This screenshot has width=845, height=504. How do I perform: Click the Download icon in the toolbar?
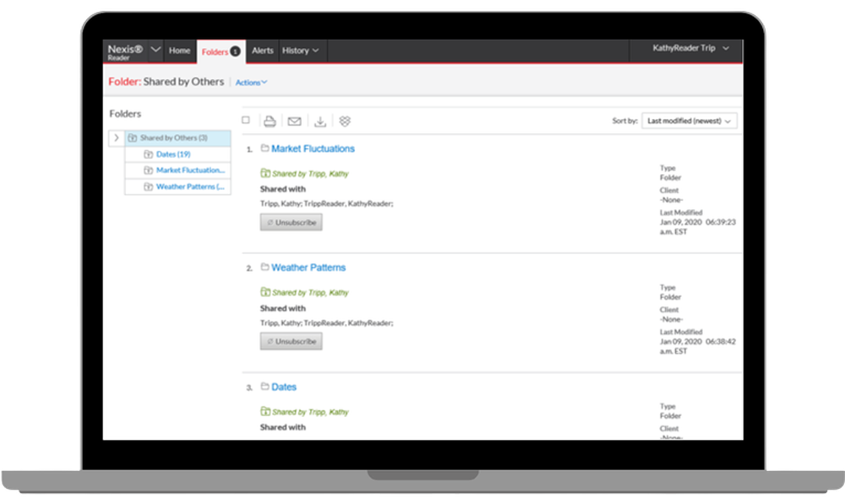[x=319, y=121]
